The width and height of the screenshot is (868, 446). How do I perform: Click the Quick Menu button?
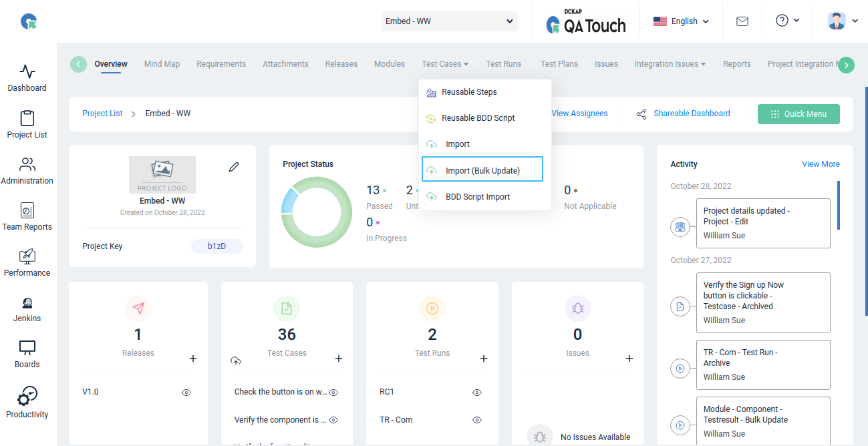click(799, 114)
